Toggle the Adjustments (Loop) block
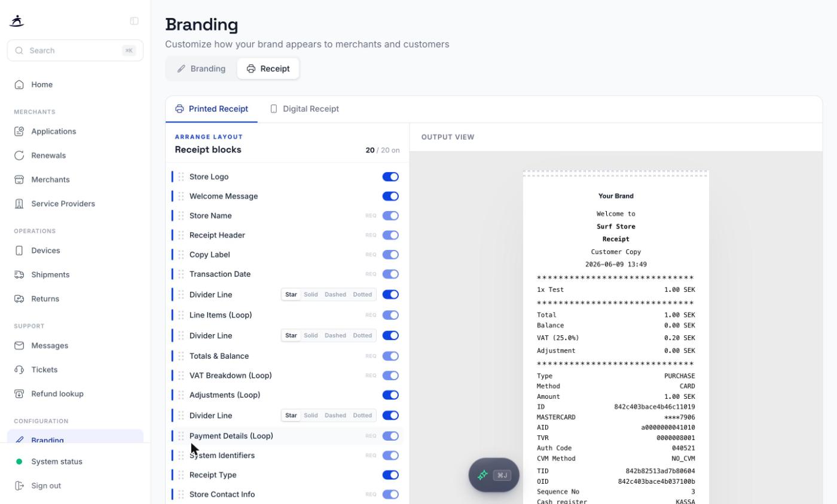The height and width of the screenshot is (504, 837). tap(390, 395)
